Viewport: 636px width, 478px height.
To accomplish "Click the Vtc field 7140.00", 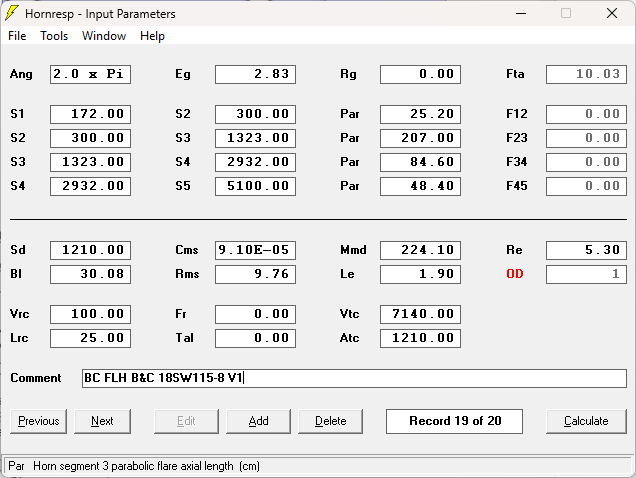I will coord(420,314).
